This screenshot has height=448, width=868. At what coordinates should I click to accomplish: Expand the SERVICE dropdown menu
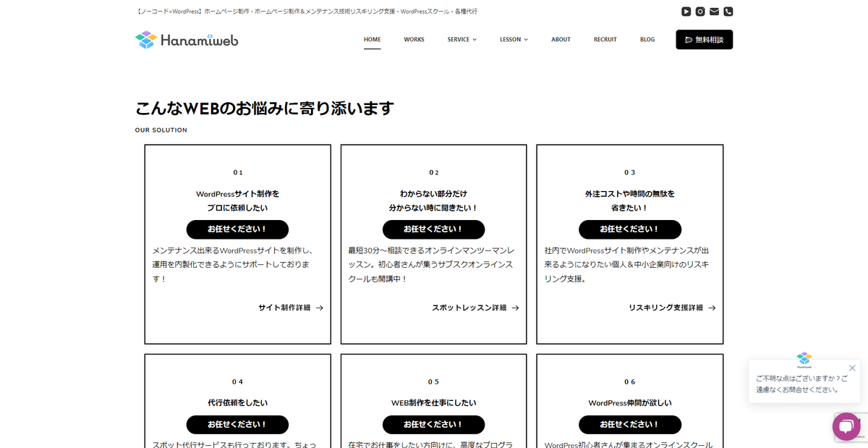coord(461,40)
